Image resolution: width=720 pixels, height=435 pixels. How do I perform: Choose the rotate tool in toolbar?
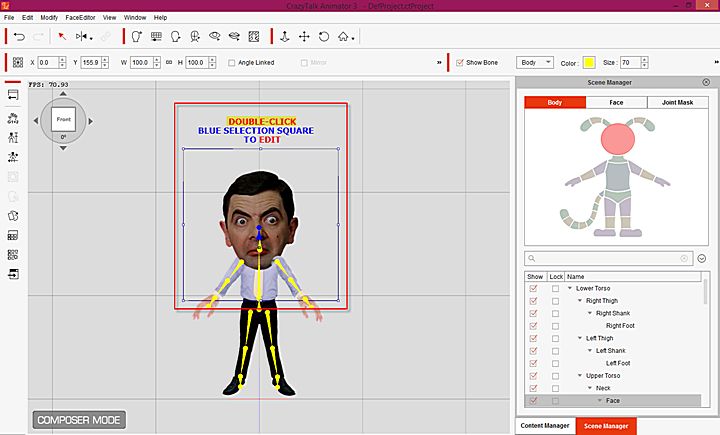point(323,37)
